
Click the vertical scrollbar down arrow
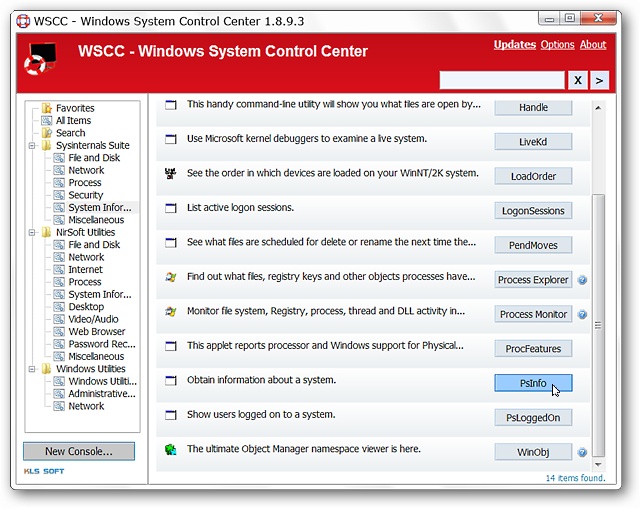pos(599,465)
